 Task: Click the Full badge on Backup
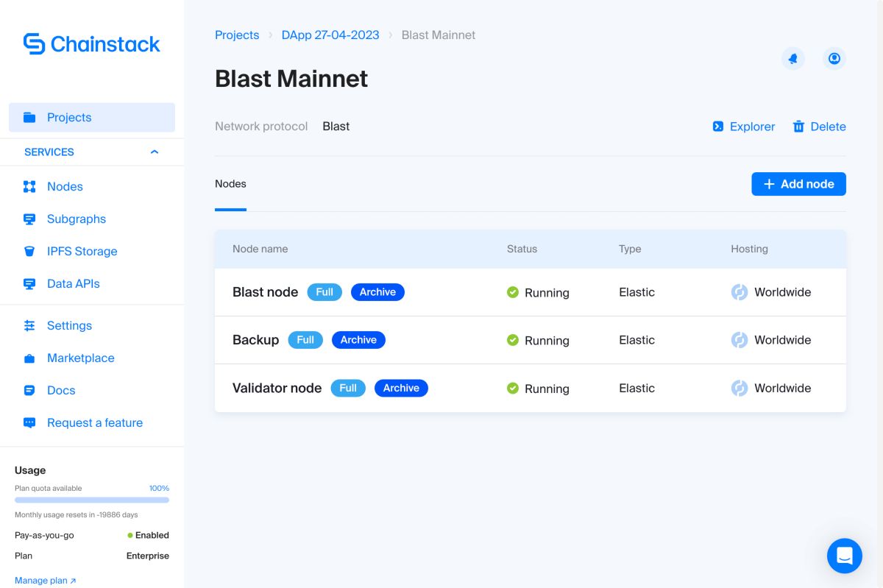point(305,340)
